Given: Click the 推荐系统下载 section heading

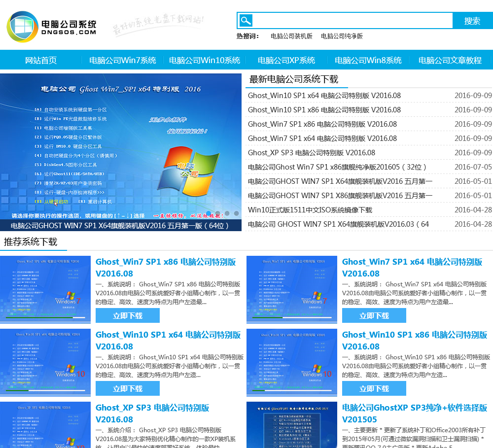Looking at the screenshot, I should [31, 242].
